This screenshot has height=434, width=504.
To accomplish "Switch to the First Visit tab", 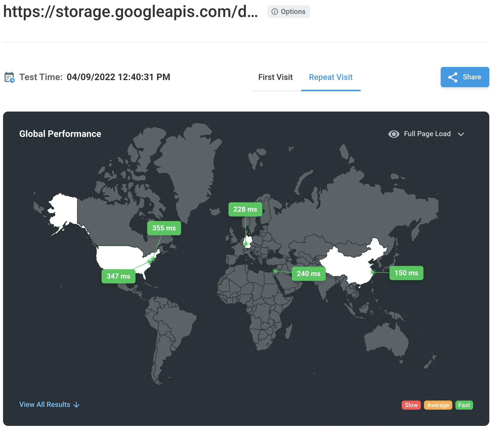I will (x=275, y=77).
